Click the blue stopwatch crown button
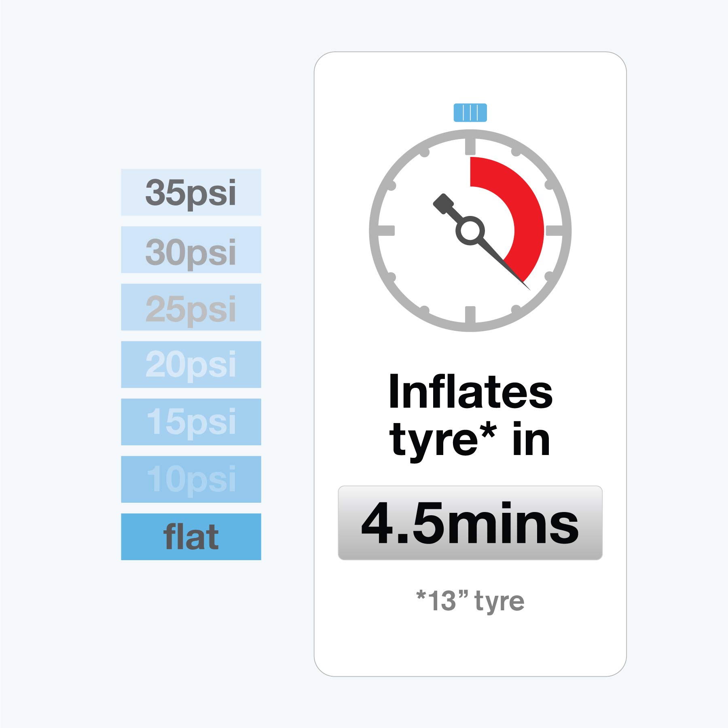Image resolution: width=728 pixels, height=728 pixels. [470, 112]
